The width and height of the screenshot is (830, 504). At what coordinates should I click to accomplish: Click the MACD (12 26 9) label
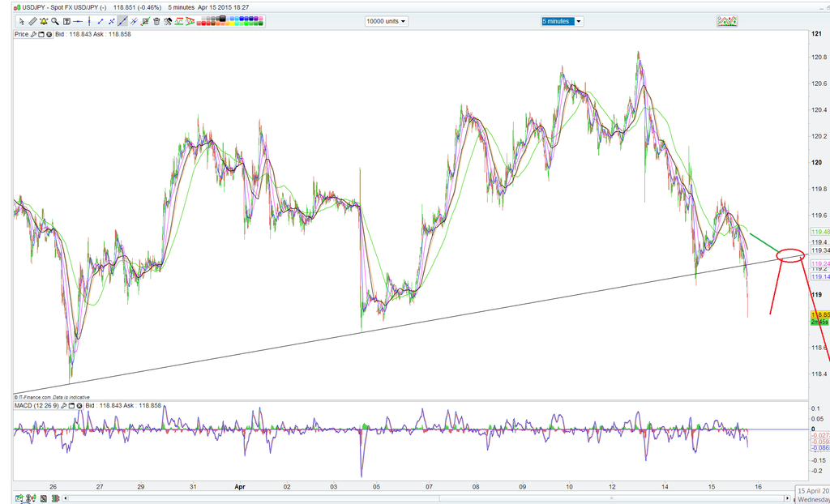(x=36, y=405)
